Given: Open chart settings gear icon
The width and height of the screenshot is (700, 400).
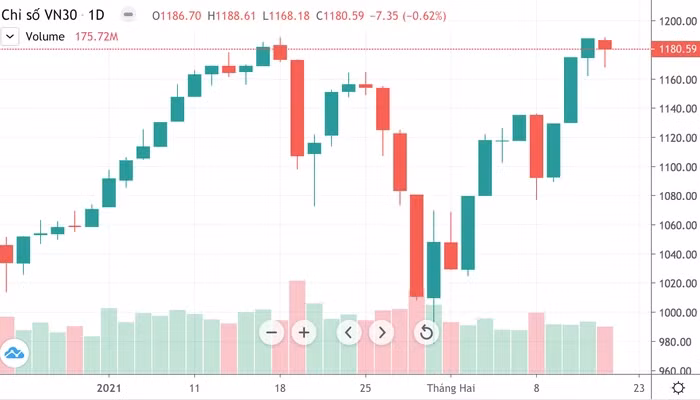Looking at the screenshot, I should tap(679, 387).
